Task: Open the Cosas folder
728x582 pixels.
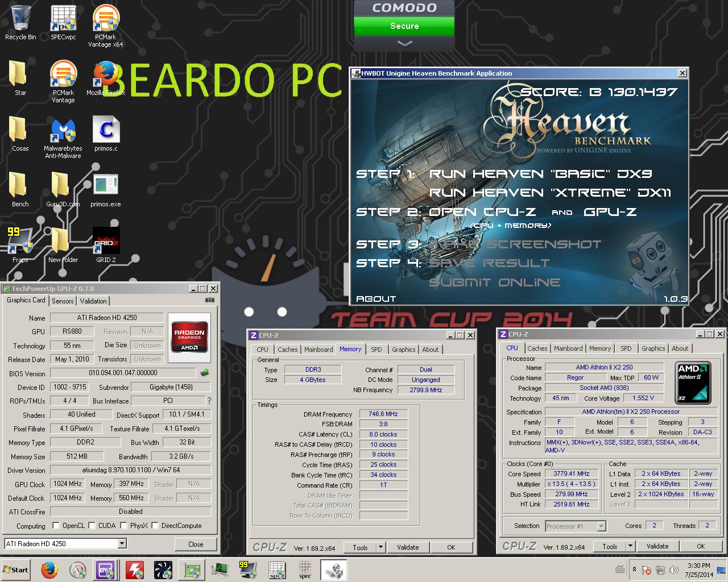Action: [20, 134]
